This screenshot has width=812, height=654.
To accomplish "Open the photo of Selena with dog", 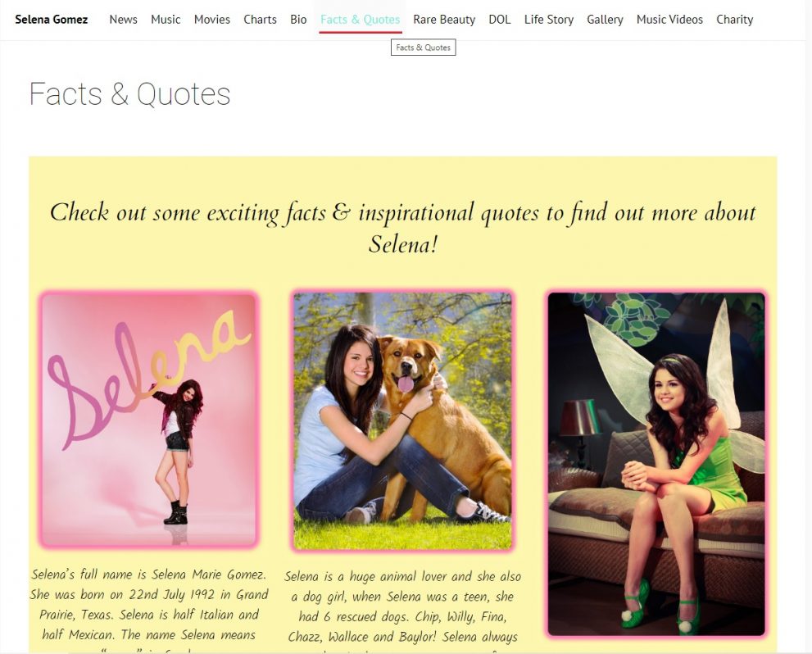I will [402, 421].
